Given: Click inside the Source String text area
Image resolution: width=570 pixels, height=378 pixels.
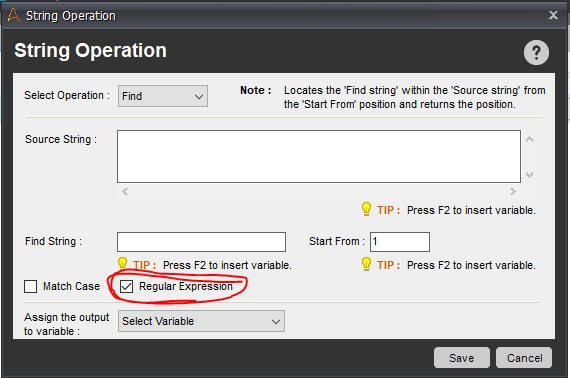Looking at the screenshot, I should click(x=319, y=156).
